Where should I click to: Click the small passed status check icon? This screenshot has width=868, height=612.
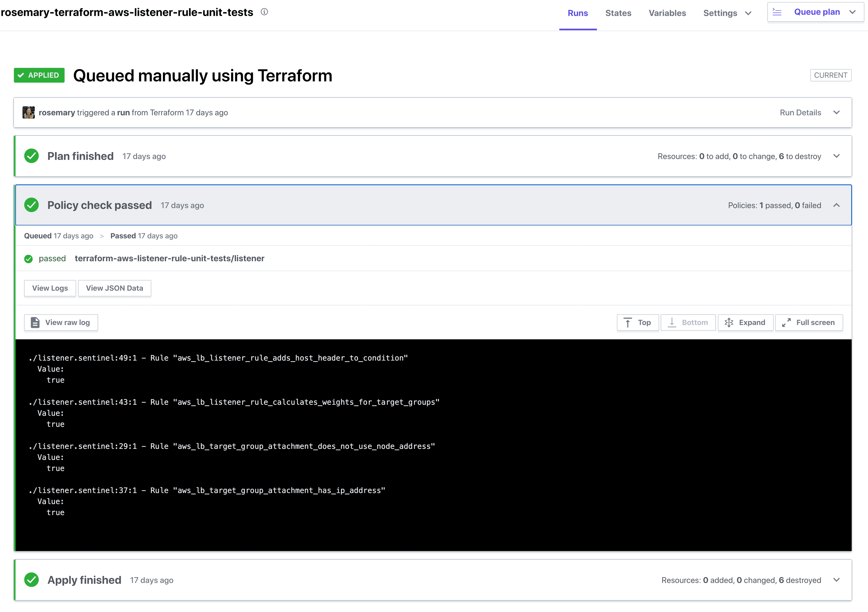[28, 259]
